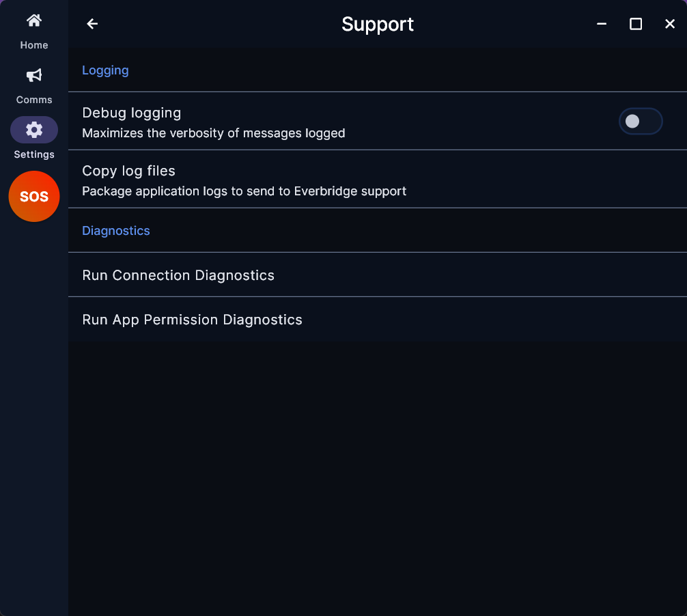Image resolution: width=687 pixels, height=616 pixels.
Task: Open Comms using the megaphone icon
Action: click(33, 75)
